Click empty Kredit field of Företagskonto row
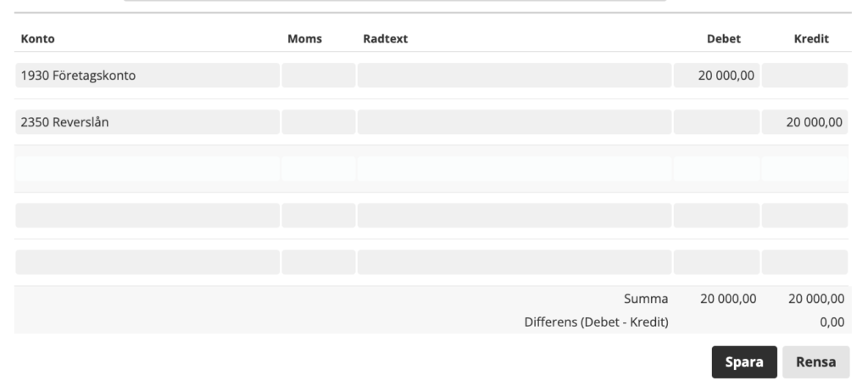The height and width of the screenshot is (392, 868). 804,76
